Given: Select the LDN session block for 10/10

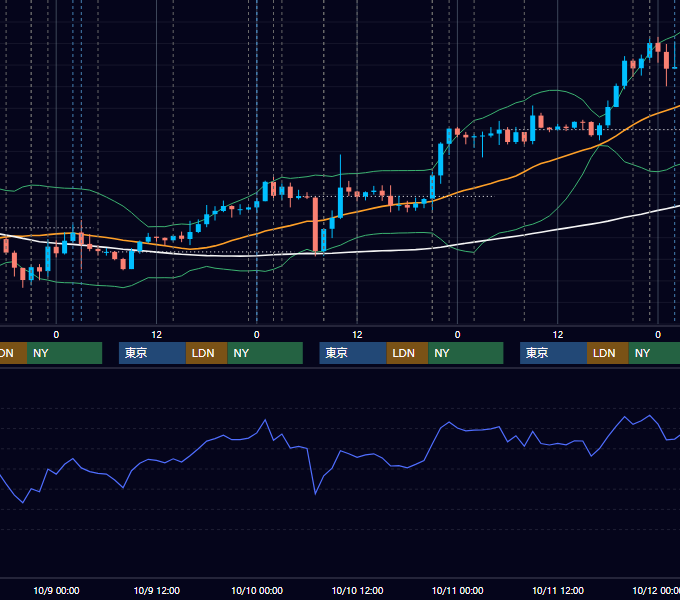Looking at the screenshot, I should 407,353.
